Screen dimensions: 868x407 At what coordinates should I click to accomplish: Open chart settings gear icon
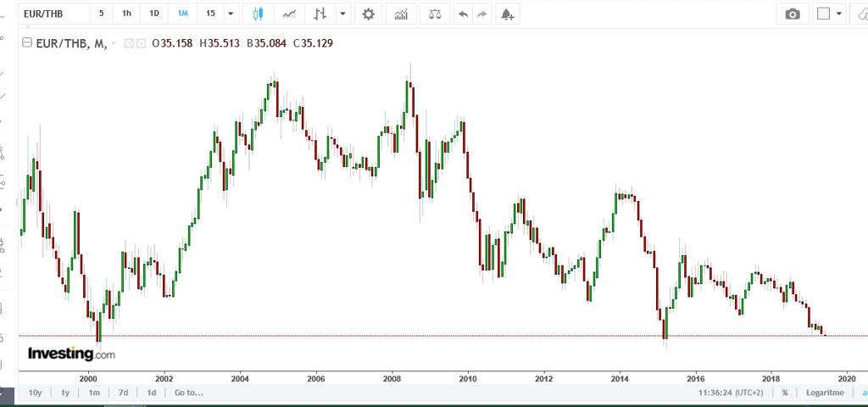[x=368, y=14]
